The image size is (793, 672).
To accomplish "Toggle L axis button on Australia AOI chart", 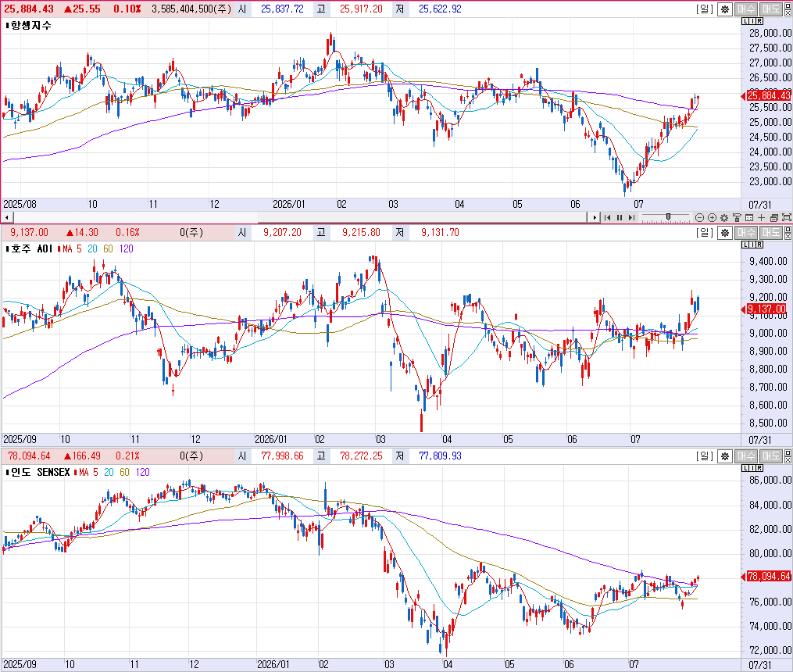I will [x=745, y=245].
